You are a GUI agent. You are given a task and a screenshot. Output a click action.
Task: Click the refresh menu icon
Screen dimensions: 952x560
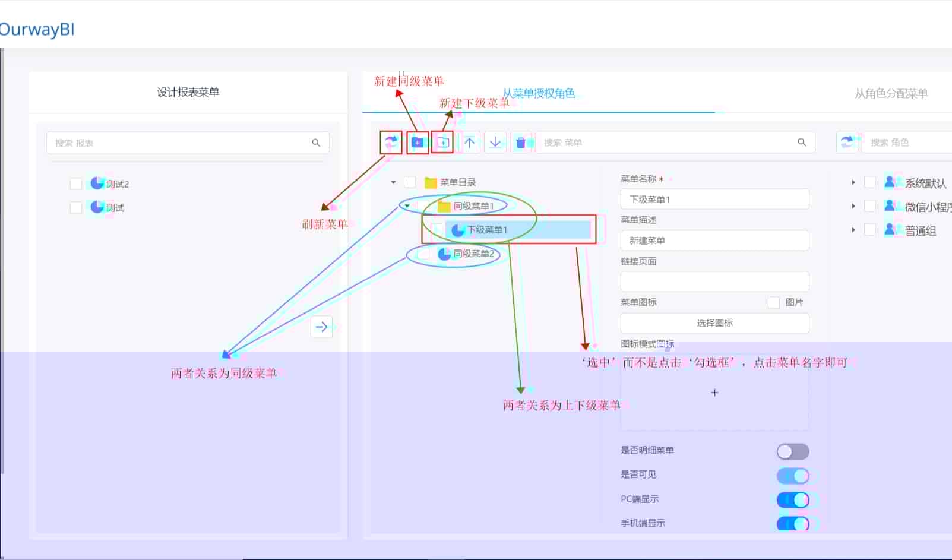tap(391, 143)
